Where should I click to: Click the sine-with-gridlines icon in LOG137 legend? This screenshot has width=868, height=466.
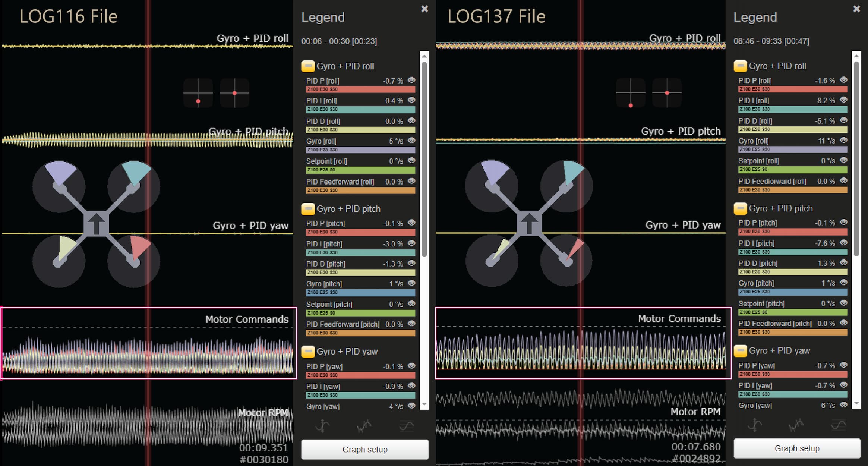(x=838, y=425)
